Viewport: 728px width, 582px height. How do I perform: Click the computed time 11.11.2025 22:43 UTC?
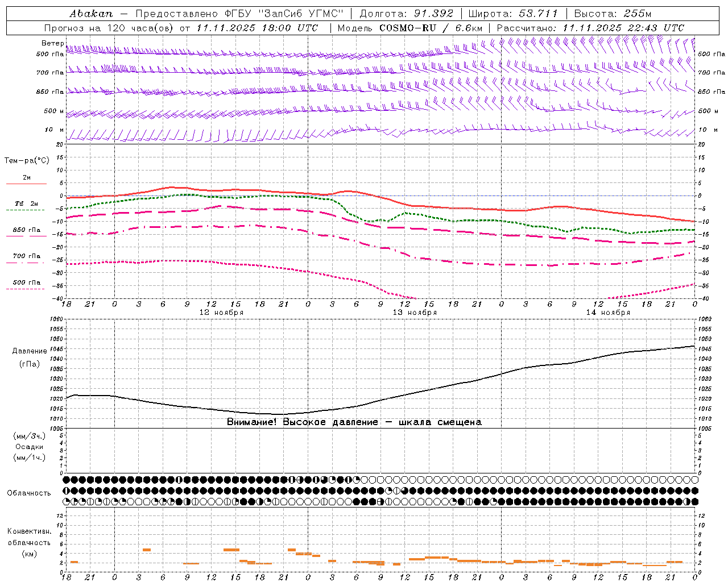pos(623,28)
